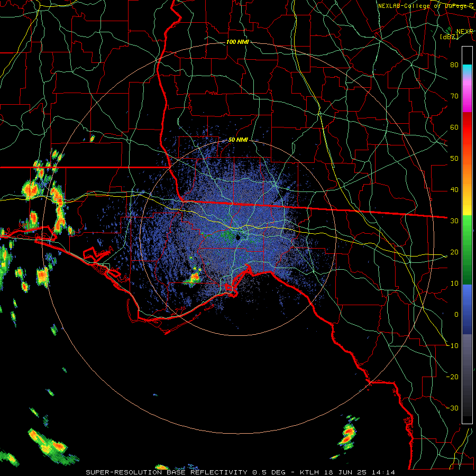
Task: Click the -10 dBZ legend value
Action: (453, 346)
